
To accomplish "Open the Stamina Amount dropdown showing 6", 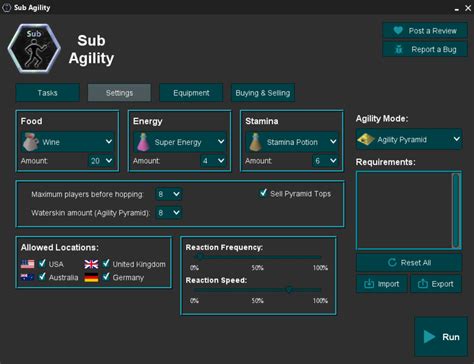I will tap(325, 161).
